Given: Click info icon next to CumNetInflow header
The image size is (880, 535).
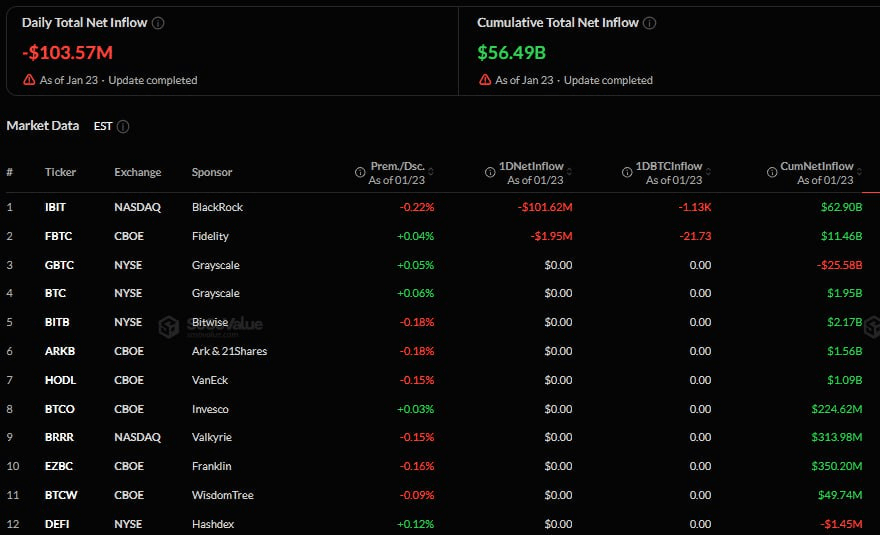Looking at the screenshot, I should click(772, 172).
